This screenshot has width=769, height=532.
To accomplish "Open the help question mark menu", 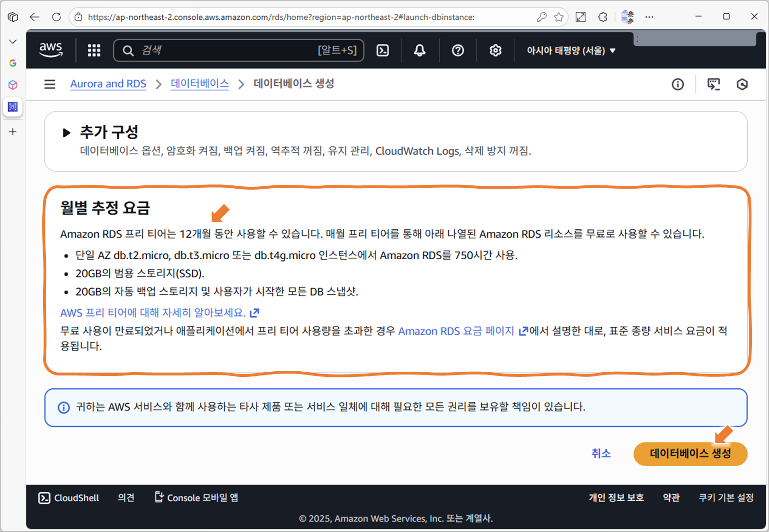I will 458,50.
